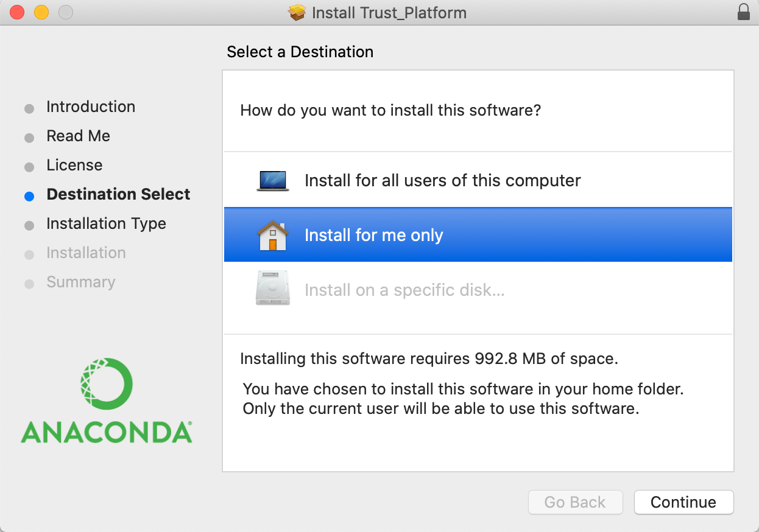This screenshot has height=532, width=759.
Task: Click the green Anaconda ring logo
Action: [x=106, y=384]
